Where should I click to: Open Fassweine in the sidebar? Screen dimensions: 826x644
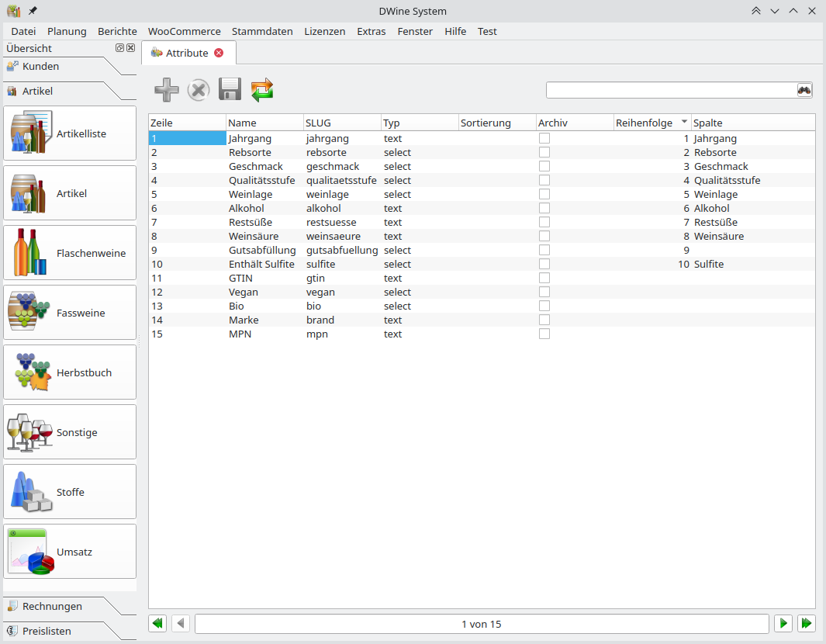[70, 313]
